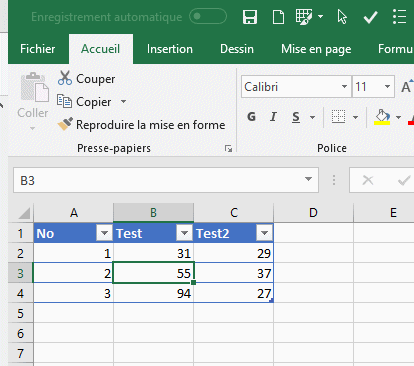
Task: Open the Fichier tab
Action: click(x=37, y=49)
